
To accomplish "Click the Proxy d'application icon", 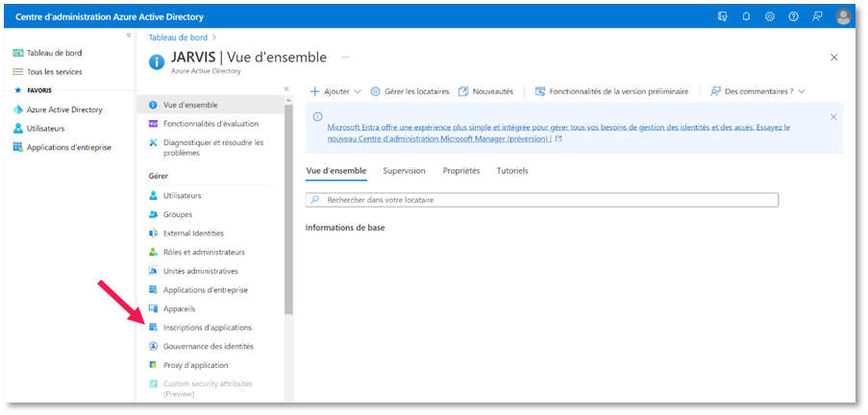I will 154,365.
